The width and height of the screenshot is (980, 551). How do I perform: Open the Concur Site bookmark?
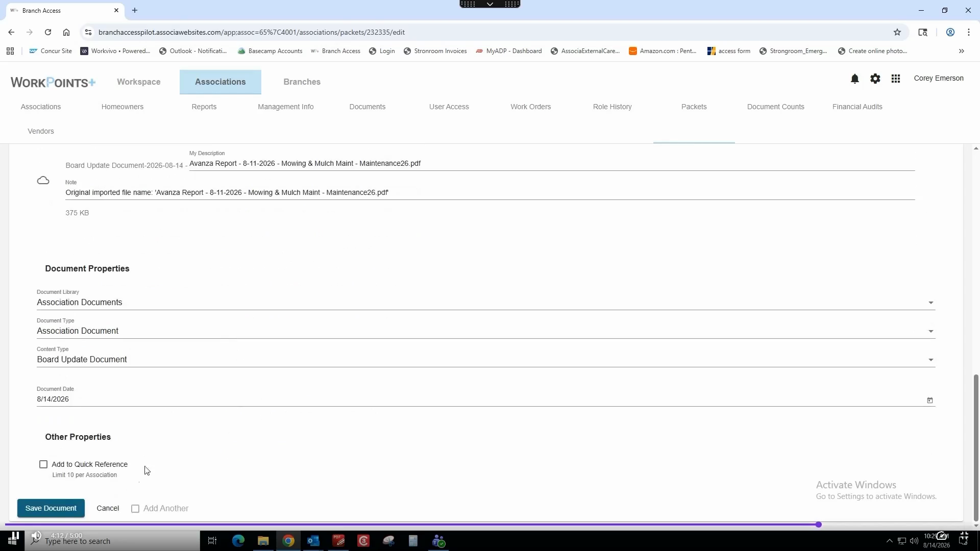(51, 51)
